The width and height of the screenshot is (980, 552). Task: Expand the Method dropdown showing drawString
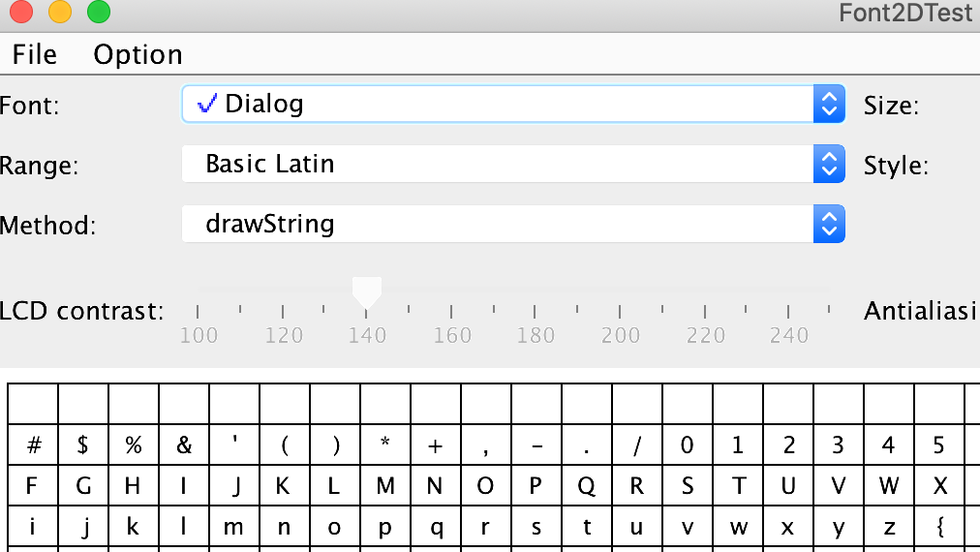[513, 225]
